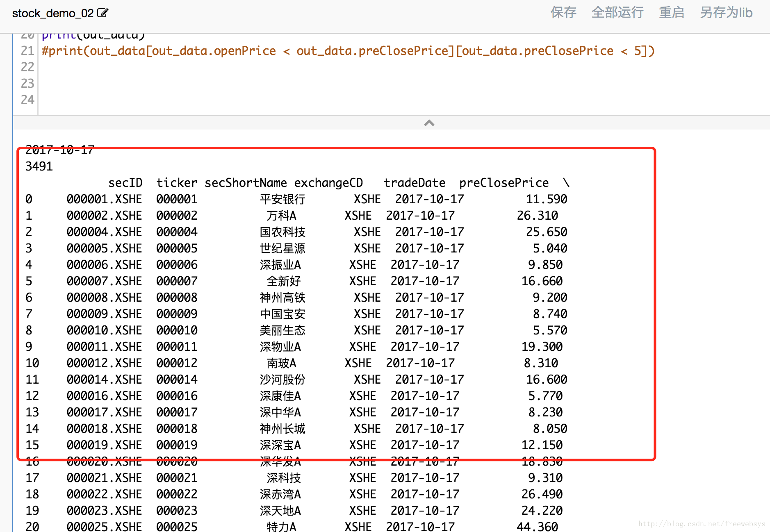The image size is (770, 532).
Task: Select the 3491 row count output
Action: point(39,166)
